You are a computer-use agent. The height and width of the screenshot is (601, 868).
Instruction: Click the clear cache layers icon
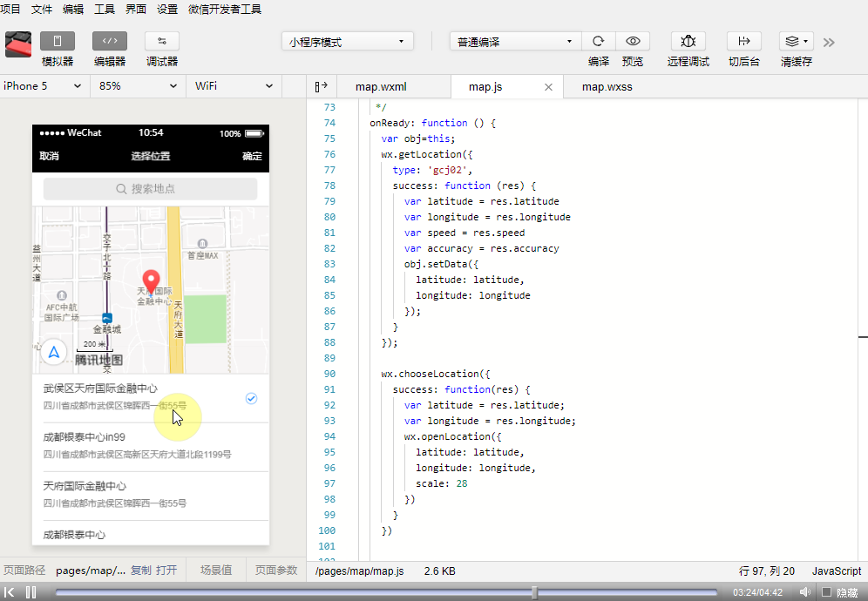point(796,42)
